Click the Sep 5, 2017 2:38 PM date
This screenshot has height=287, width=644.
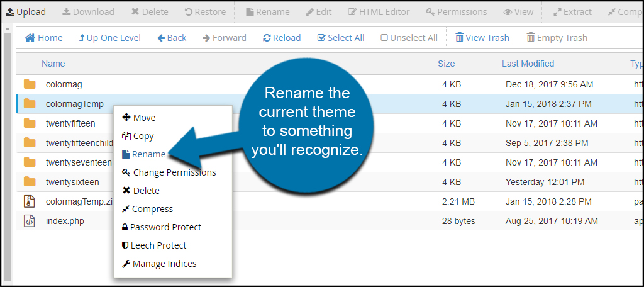tap(547, 143)
